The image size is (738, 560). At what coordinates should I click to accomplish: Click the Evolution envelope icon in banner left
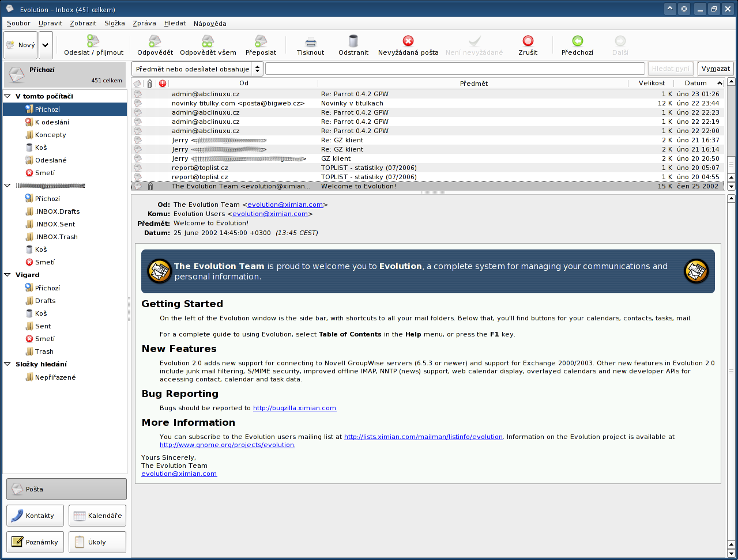pos(159,271)
